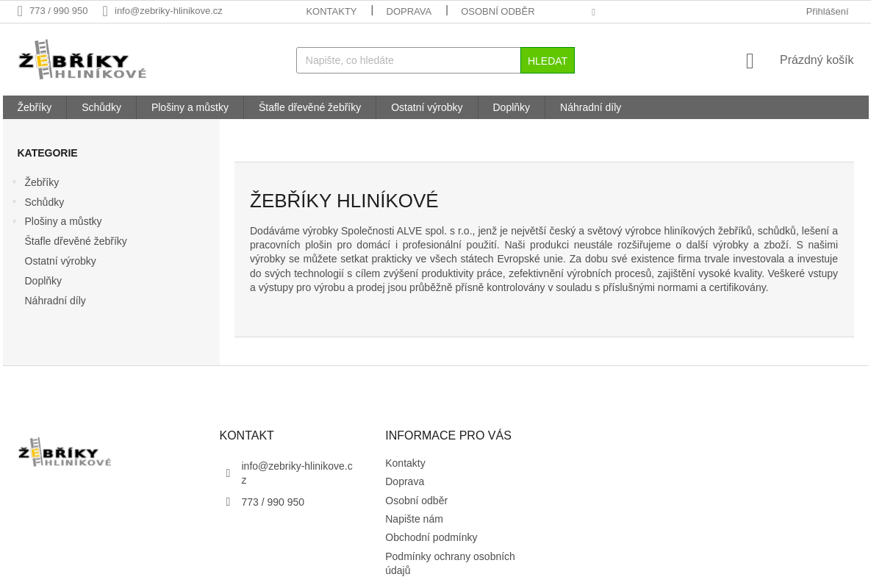Click the phone icon in the KONTAKT footer

(x=228, y=501)
